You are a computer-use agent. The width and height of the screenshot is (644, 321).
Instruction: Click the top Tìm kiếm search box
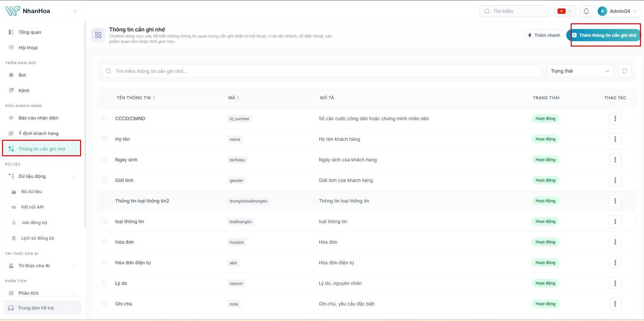514,11
